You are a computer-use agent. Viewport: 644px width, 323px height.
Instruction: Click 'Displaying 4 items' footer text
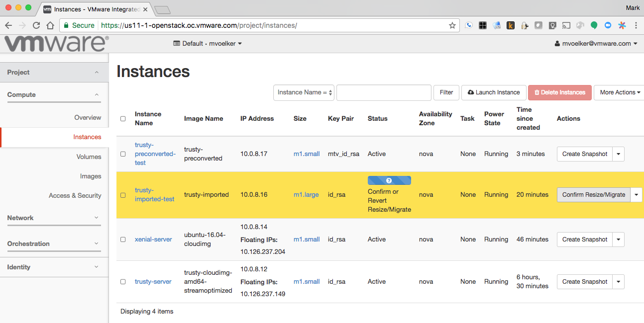(x=147, y=312)
